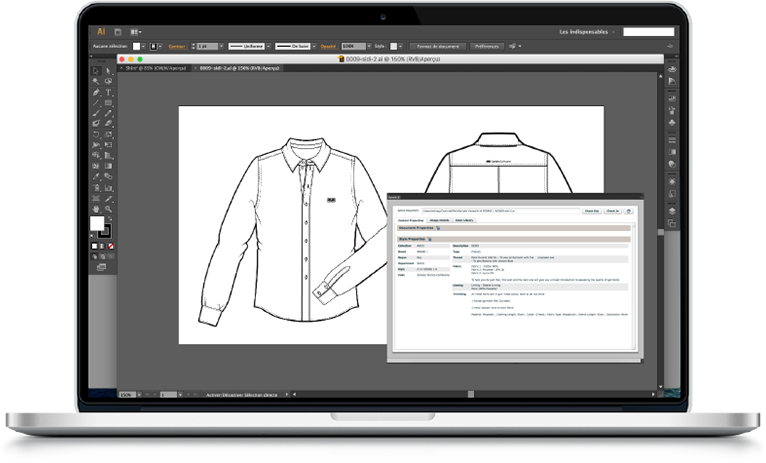
Task: Open the Layers panel icon
Action: click(671, 209)
